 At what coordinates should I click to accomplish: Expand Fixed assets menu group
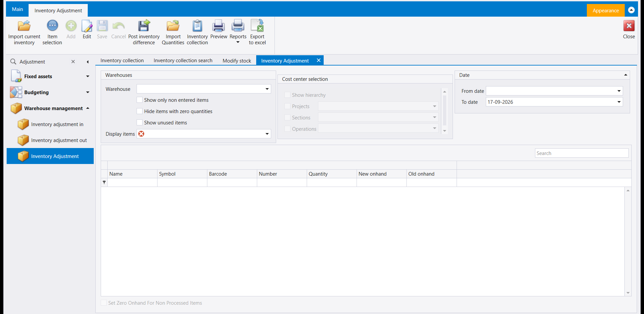click(x=88, y=77)
